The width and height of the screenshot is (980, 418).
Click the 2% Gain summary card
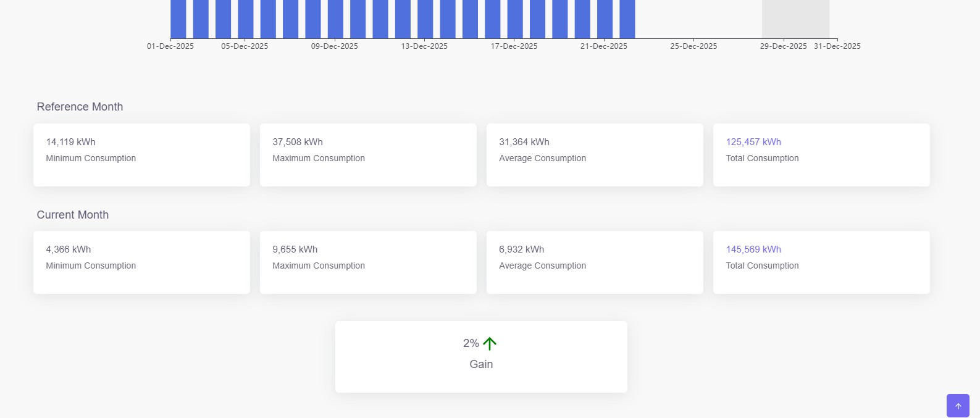click(481, 356)
